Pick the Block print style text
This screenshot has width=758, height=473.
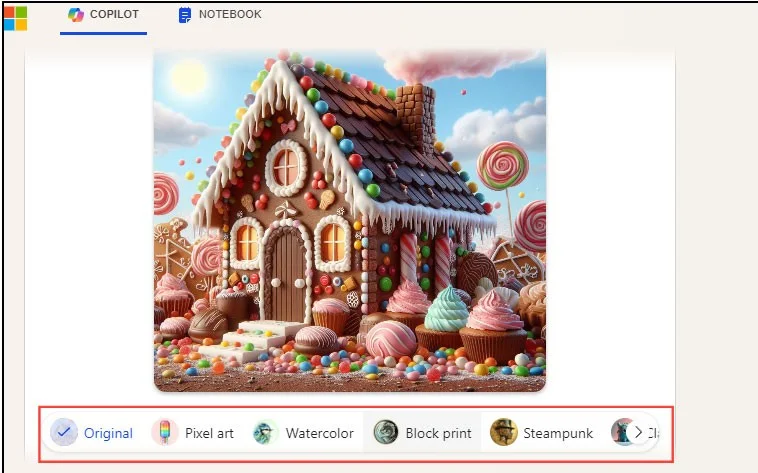(438, 434)
